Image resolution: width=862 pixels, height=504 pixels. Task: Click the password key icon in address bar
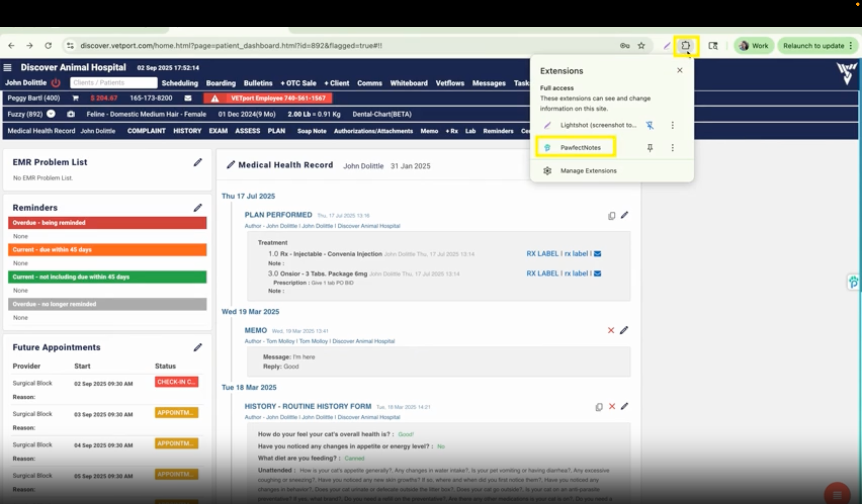625,45
